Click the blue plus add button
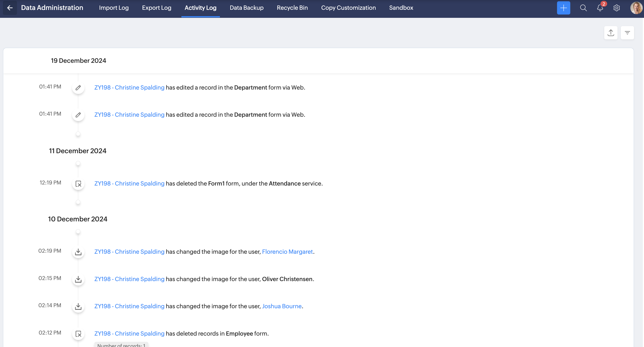 (563, 8)
